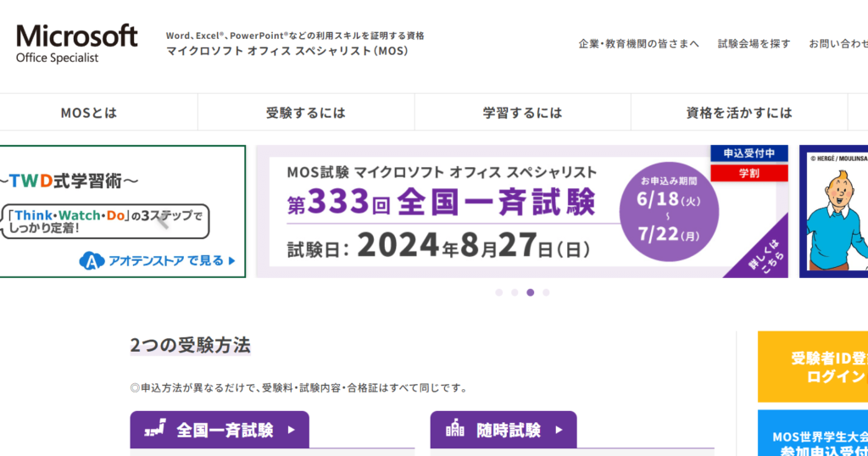Expand the 資格を活かすには navigation item
This screenshot has height=456, width=868.
[739, 113]
